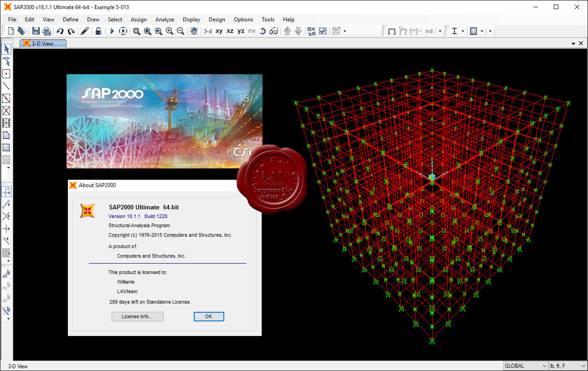Viewport: 588px width, 371px height.
Task: Undo the last action
Action: coord(60,31)
